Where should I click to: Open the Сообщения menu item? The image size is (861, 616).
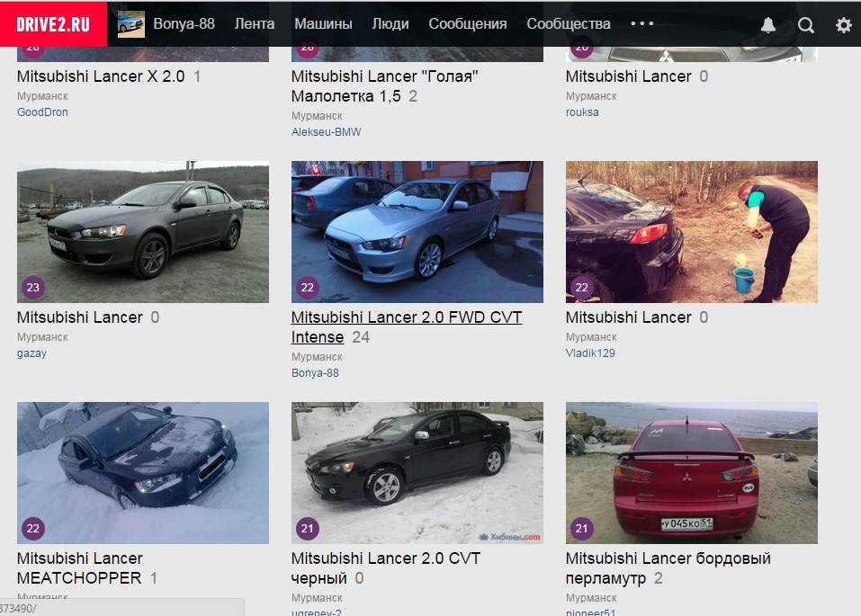(x=467, y=23)
